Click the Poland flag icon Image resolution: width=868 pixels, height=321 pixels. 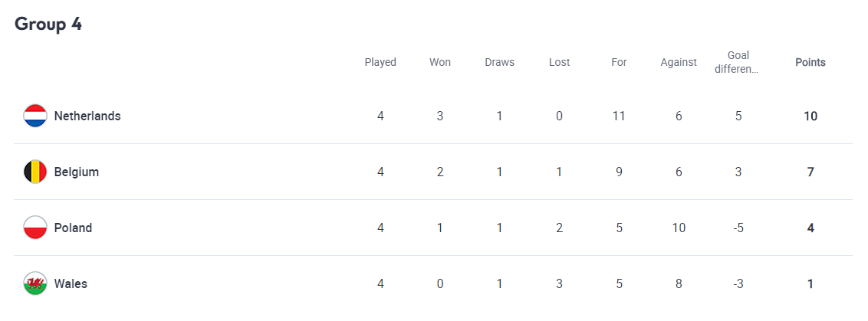coord(35,228)
